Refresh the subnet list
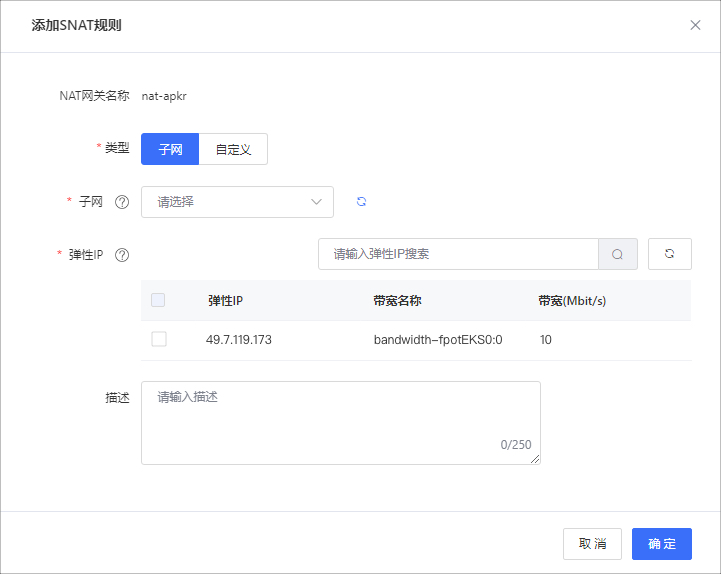 pos(362,202)
